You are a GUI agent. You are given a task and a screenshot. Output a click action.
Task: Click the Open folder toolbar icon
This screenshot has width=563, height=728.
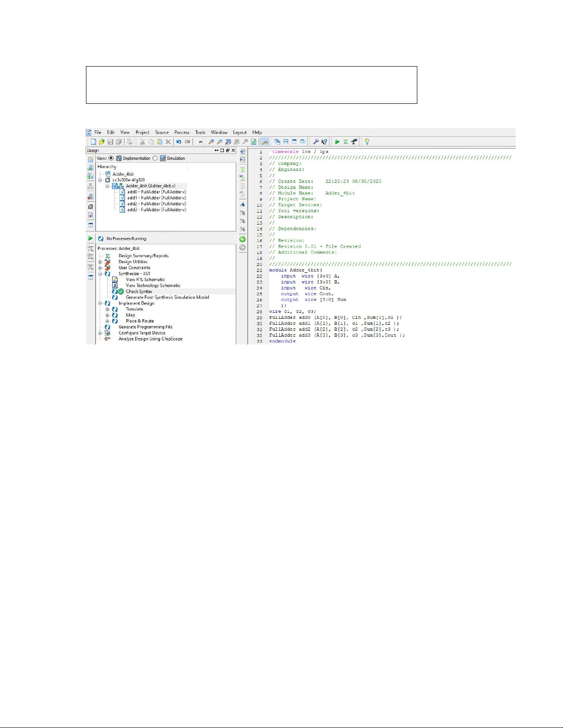(102, 142)
